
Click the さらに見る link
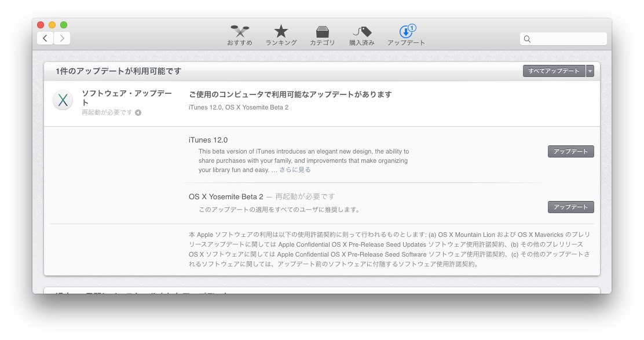point(295,170)
